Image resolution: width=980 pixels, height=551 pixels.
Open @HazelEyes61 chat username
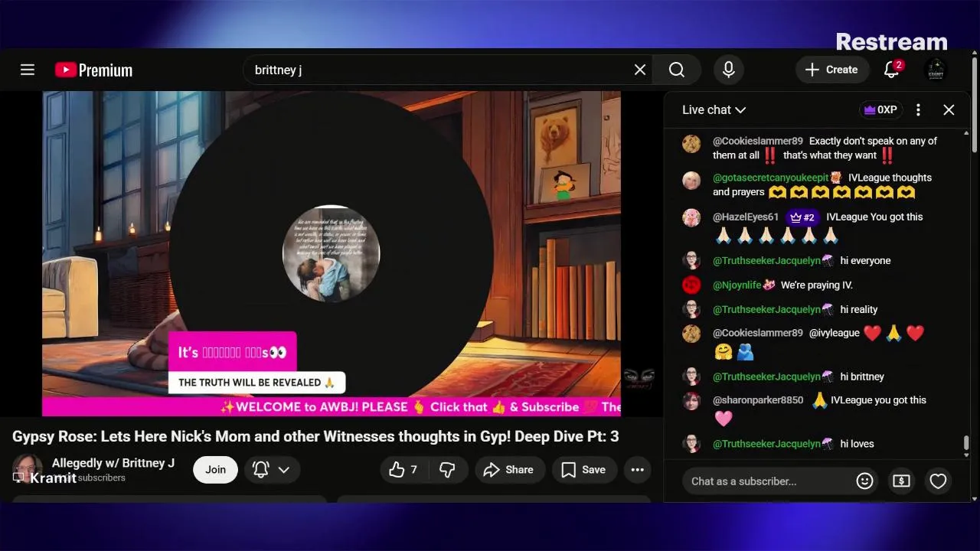(746, 217)
